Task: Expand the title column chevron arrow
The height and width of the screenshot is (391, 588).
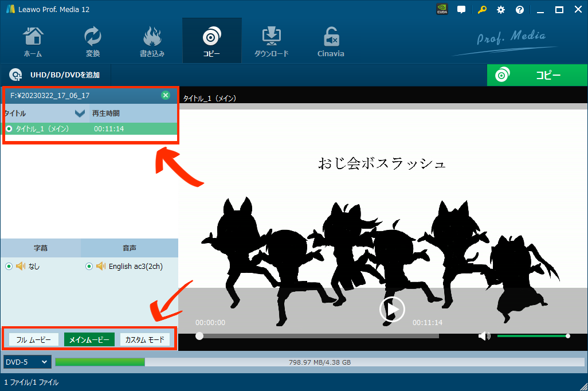Action: (x=80, y=114)
